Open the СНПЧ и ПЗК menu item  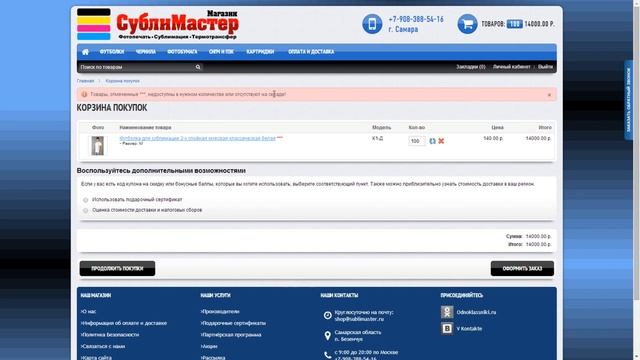point(221,52)
